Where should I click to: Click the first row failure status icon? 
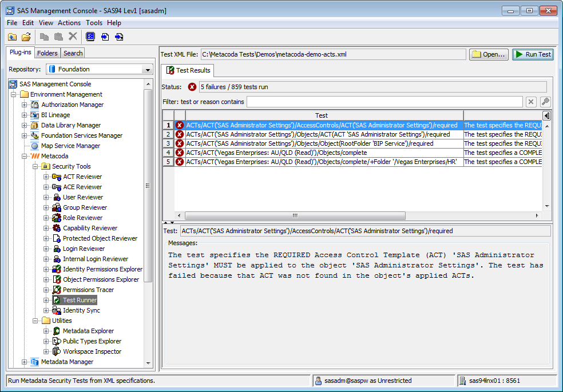(180, 126)
